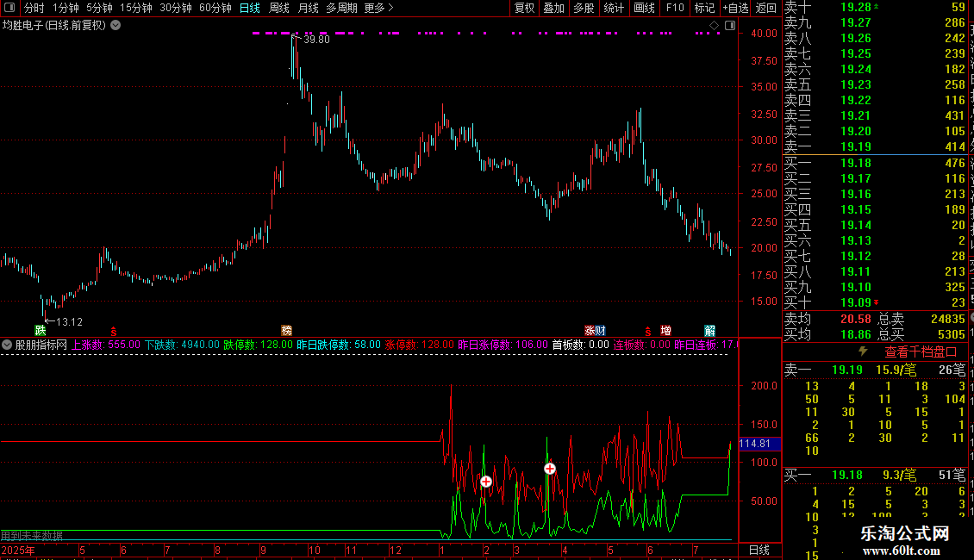
Task: Click the 买十 price 19.09
Action: click(x=855, y=302)
